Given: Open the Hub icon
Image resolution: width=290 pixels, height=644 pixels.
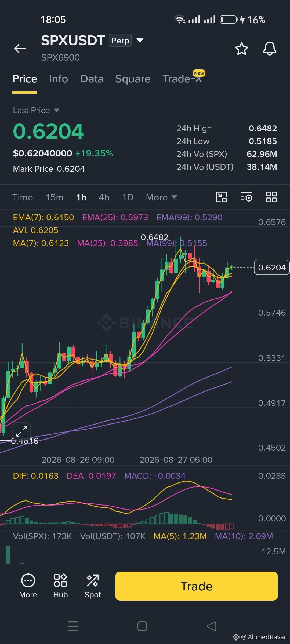Looking at the screenshot, I should click(x=60, y=586).
